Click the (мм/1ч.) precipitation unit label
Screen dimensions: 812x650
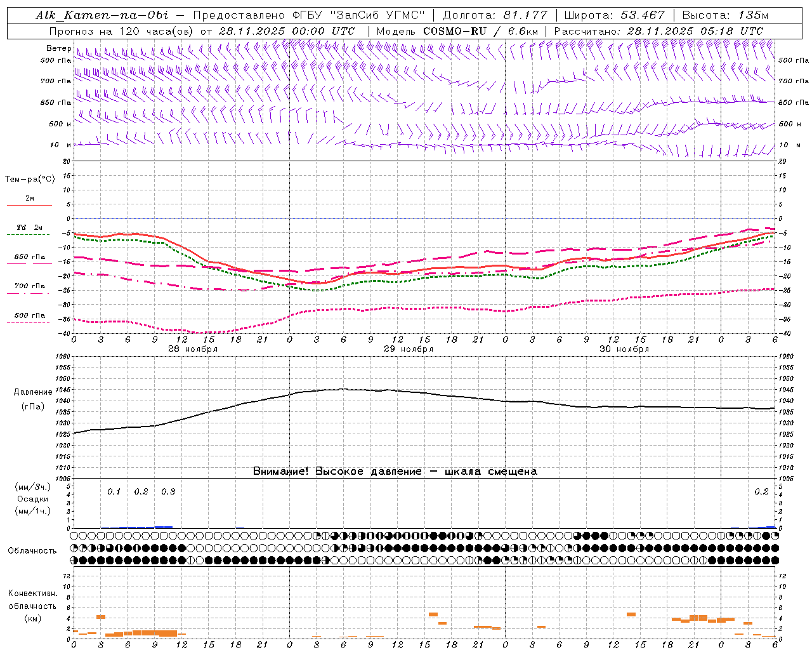[33, 511]
